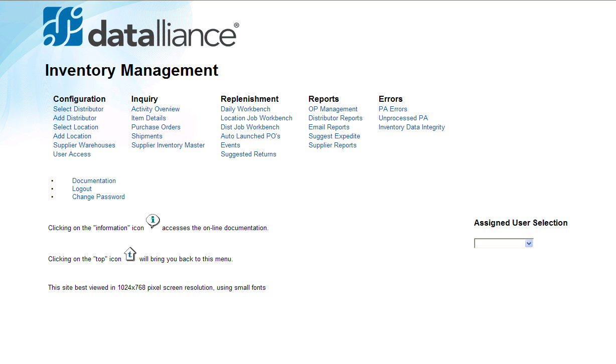
Task: Click the Logout link
Action: pyautogui.click(x=82, y=189)
